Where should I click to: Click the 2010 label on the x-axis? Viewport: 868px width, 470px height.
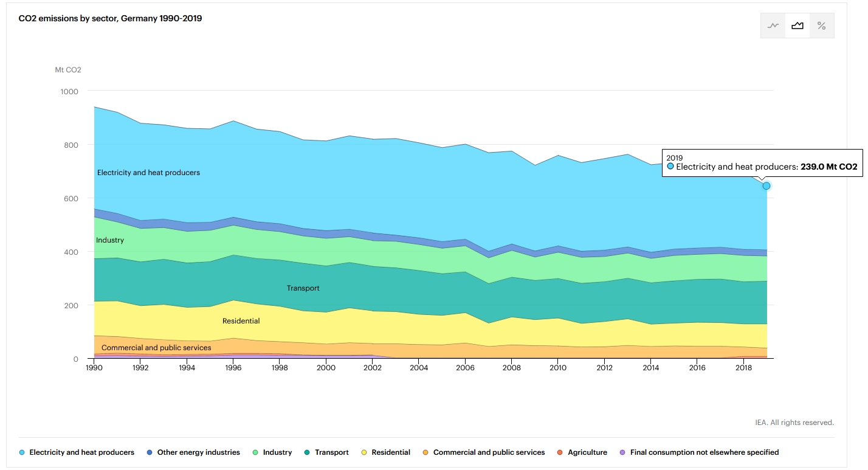pos(558,368)
